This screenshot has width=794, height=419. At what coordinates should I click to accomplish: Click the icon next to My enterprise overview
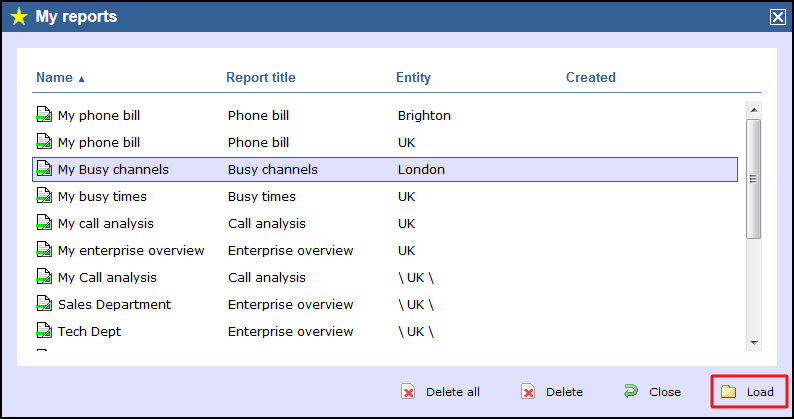[44, 251]
